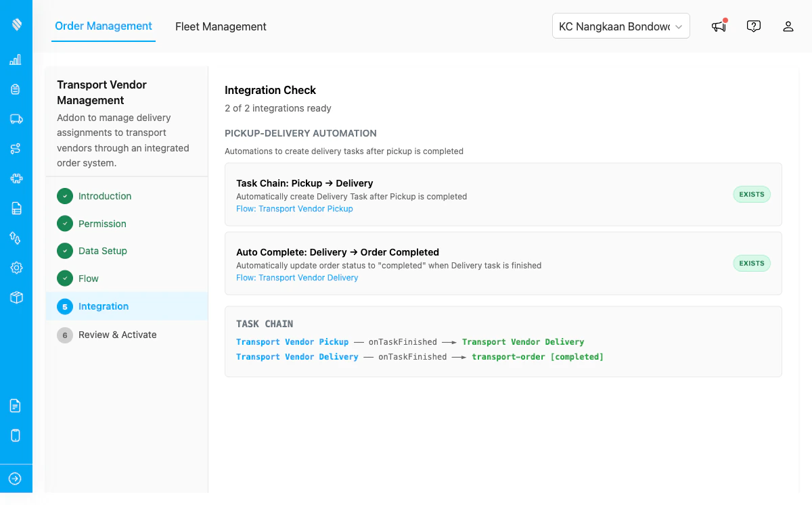
Task: Go to the Introduction step
Action: point(105,196)
